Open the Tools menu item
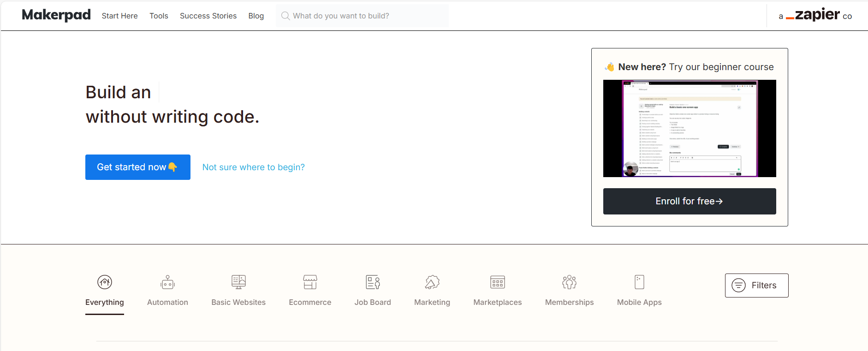 [x=159, y=16]
